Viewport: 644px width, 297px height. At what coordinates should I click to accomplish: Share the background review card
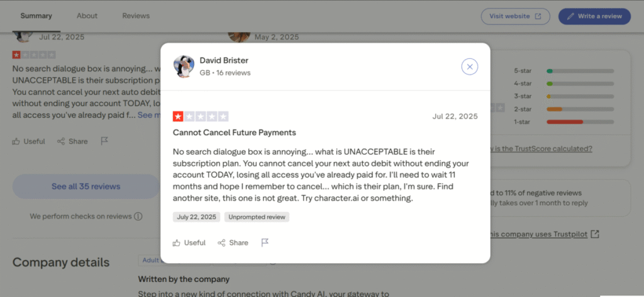pos(72,141)
